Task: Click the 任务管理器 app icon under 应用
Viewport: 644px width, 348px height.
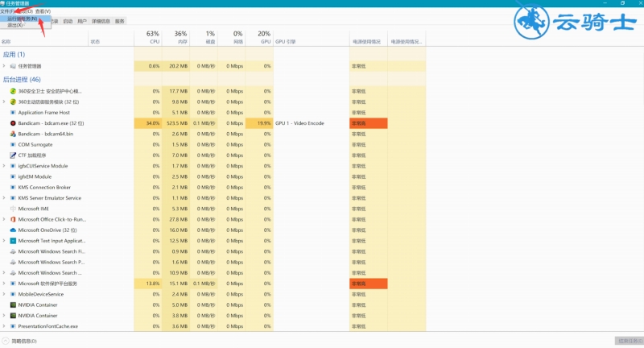Action: [x=13, y=66]
